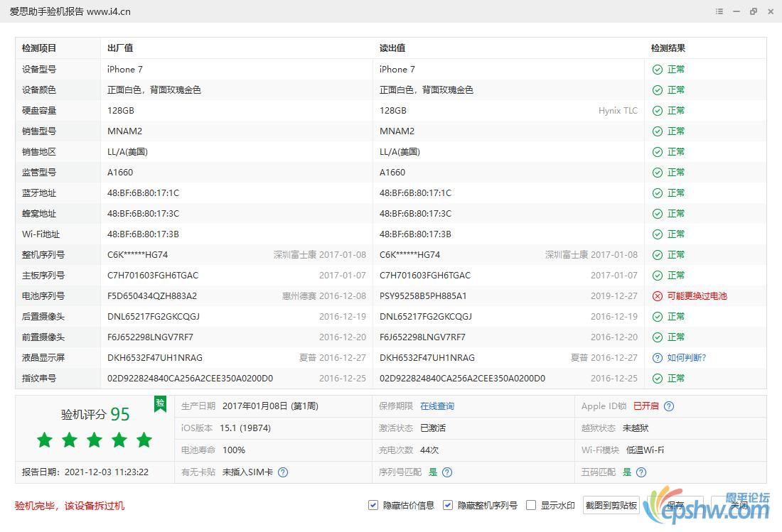Select the factory battery serial F5D650434QZH883A2
The width and height of the screenshot is (782, 532).
point(152,296)
